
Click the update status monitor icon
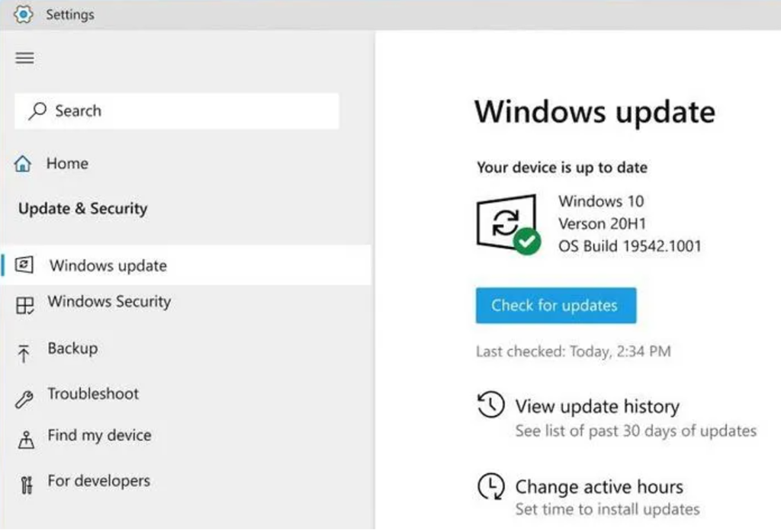click(x=506, y=223)
